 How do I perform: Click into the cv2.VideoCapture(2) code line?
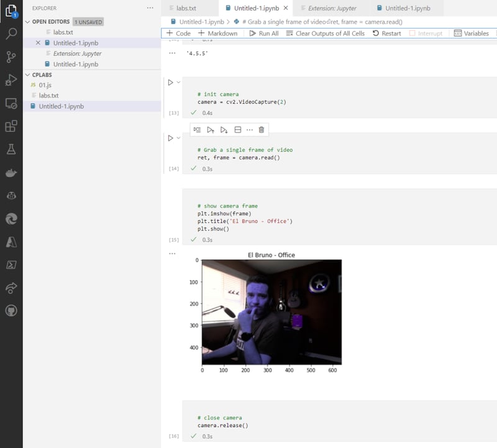(242, 102)
